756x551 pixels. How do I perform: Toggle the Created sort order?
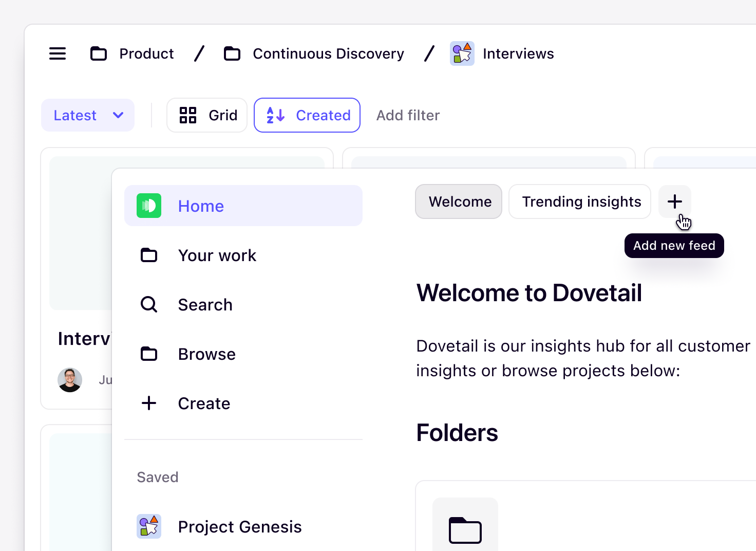point(307,115)
